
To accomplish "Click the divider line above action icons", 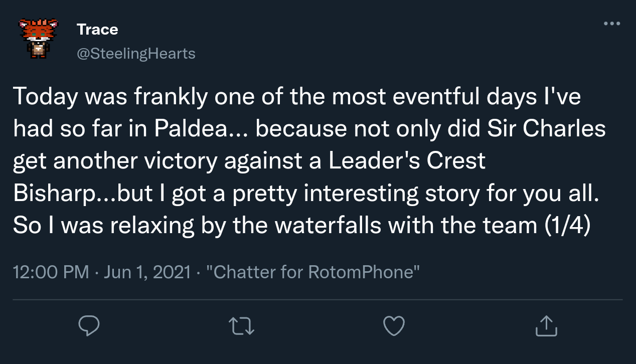I will (317, 300).
